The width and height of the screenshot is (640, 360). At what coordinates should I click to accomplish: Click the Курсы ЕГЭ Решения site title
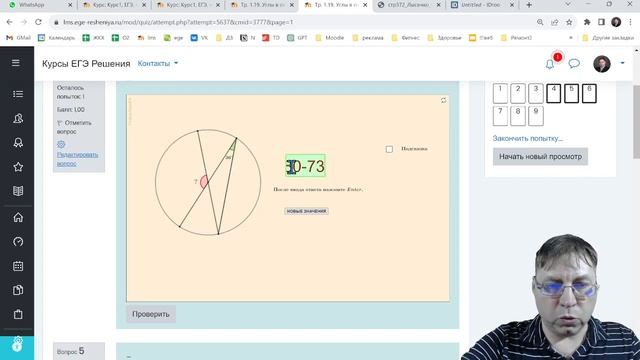coord(86,64)
